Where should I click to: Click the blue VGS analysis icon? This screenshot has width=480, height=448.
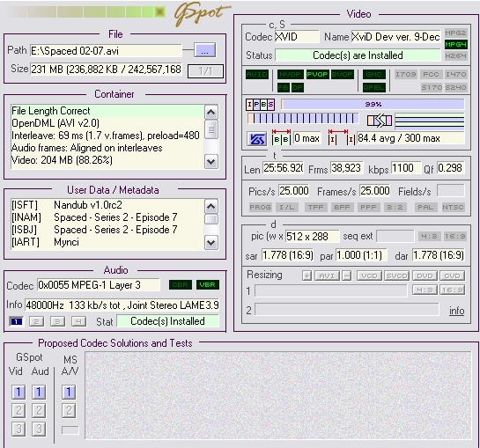256,140
